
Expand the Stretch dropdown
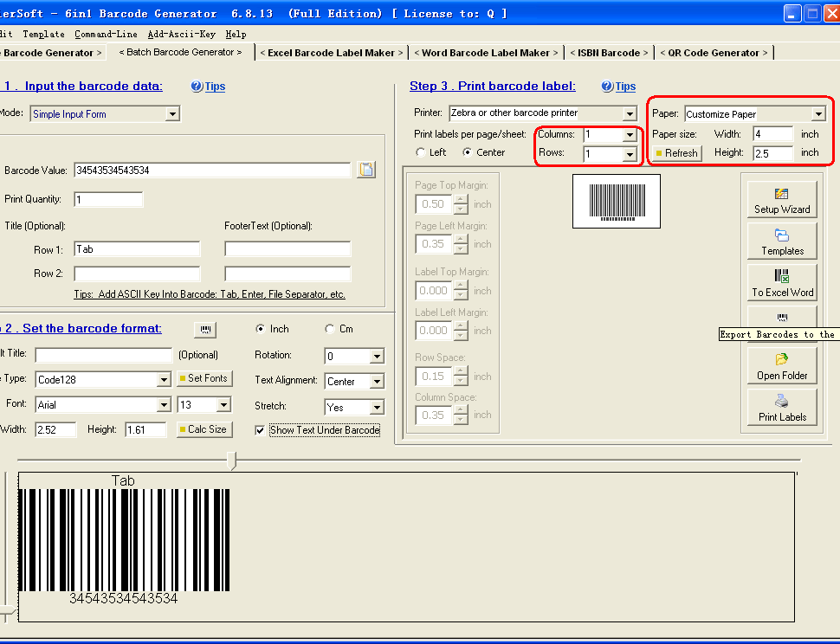coord(377,406)
